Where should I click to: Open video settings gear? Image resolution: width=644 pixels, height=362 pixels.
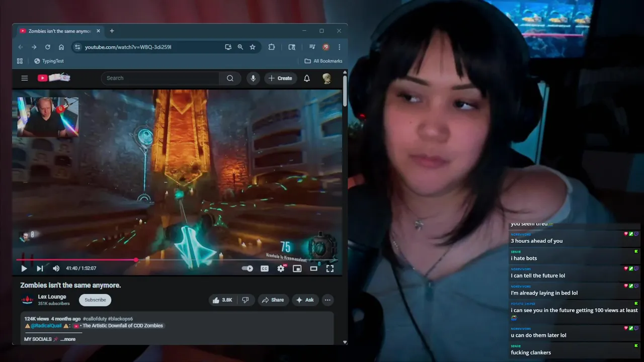coord(281,268)
